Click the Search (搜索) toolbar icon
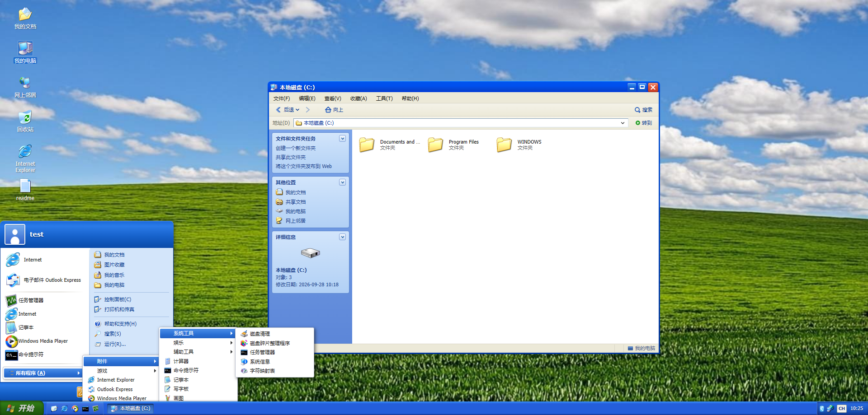The image size is (868, 415). [x=643, y=110]
